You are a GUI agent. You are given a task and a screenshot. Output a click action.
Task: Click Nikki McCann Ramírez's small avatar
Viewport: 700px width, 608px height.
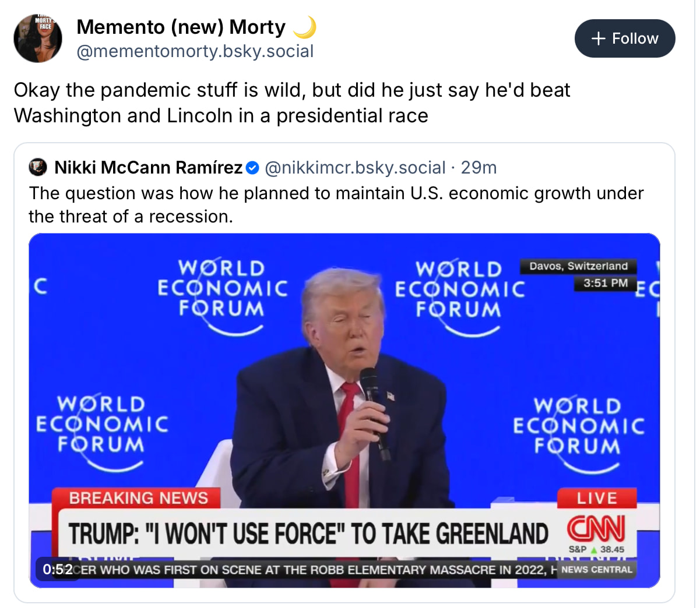pyautogui.click(x=38, y=168)
